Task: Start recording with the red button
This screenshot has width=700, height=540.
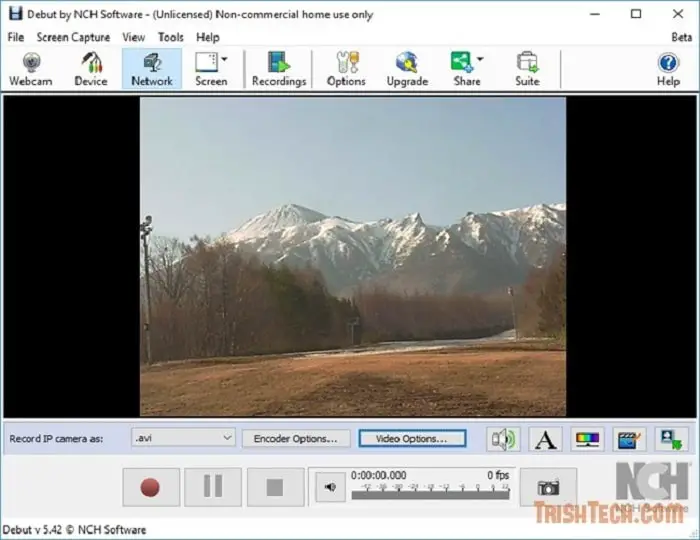Action: [x=151, y=487]
